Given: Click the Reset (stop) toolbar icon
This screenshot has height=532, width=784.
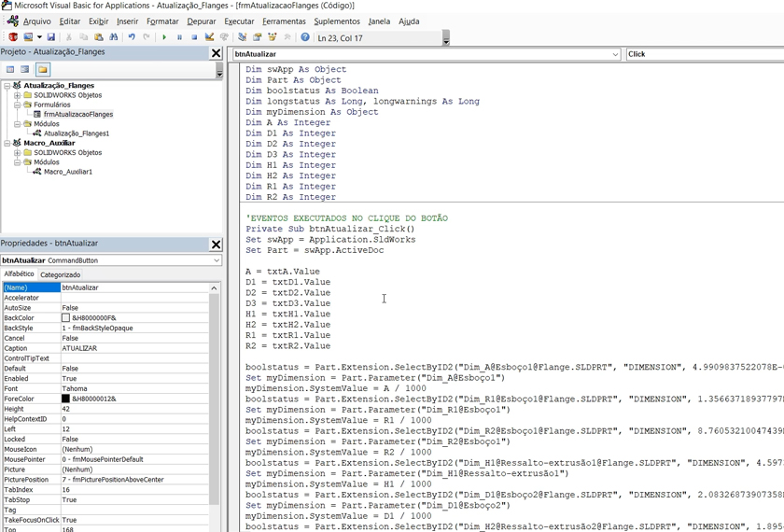Looking at the screenshot, I should [x=194, y=37].
